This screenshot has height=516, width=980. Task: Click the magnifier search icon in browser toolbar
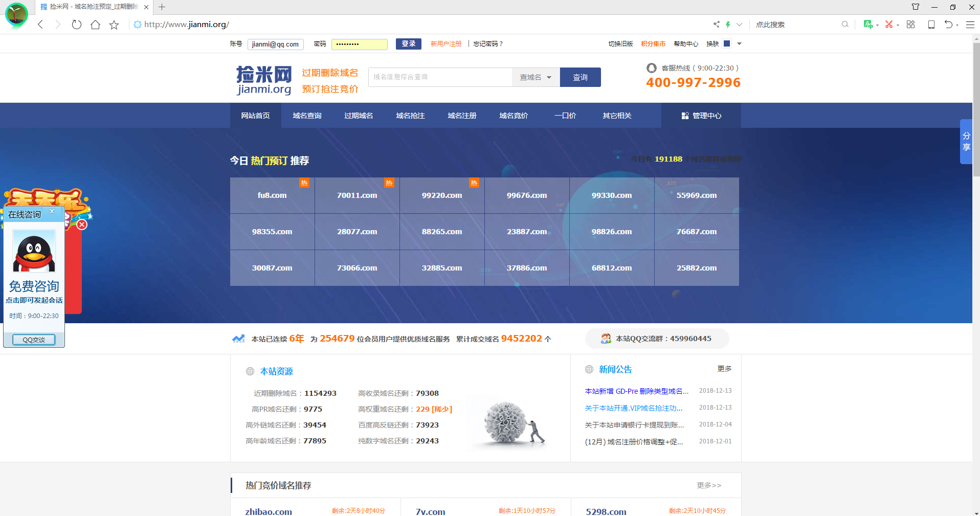[845, 24]
